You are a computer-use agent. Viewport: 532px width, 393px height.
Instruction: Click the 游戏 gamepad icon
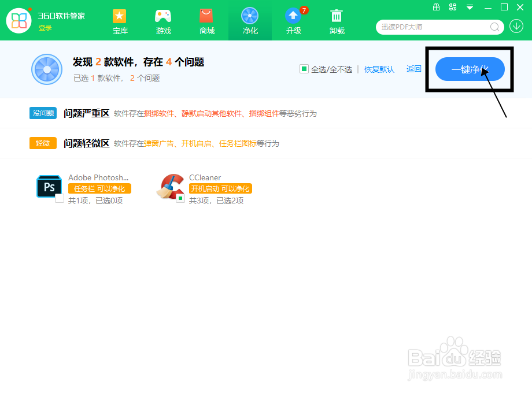click(x=163, y=16)
